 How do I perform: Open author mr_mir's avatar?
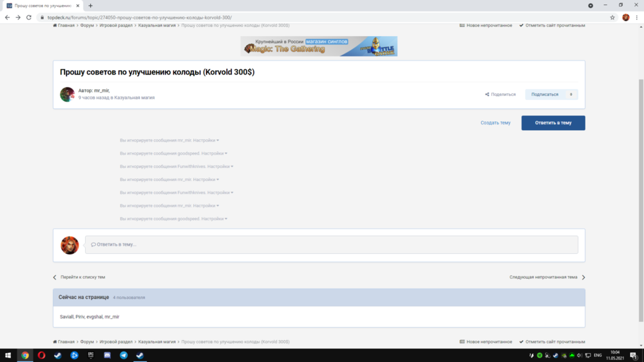pos(67,95)
